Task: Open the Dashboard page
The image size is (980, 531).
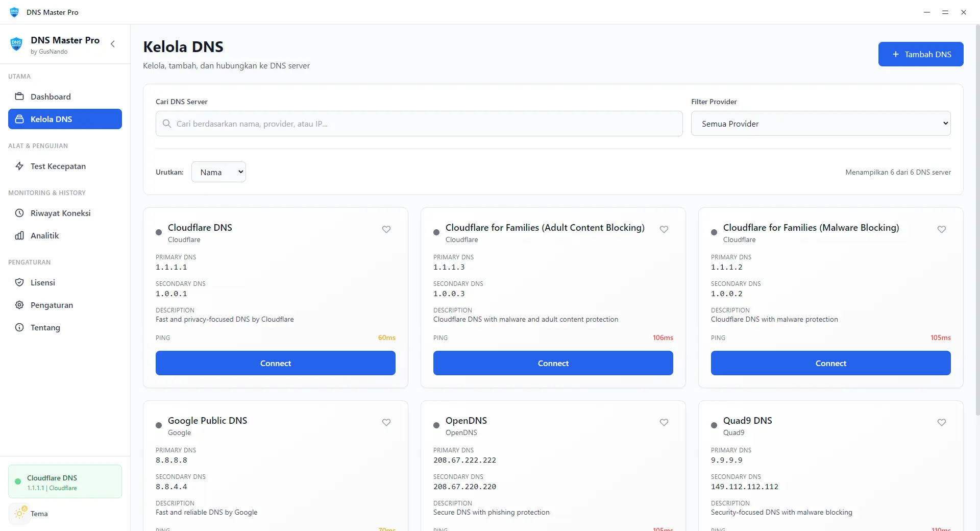Action: (x=65, y=96)
